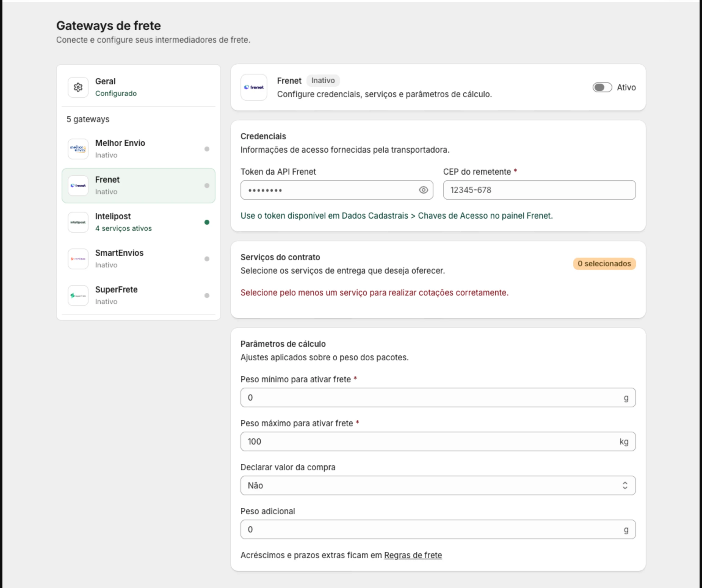Viewport: 702px width, 588px height.
Task: Focus the Peso mínimo para ativar frete field
Action: 438,397
